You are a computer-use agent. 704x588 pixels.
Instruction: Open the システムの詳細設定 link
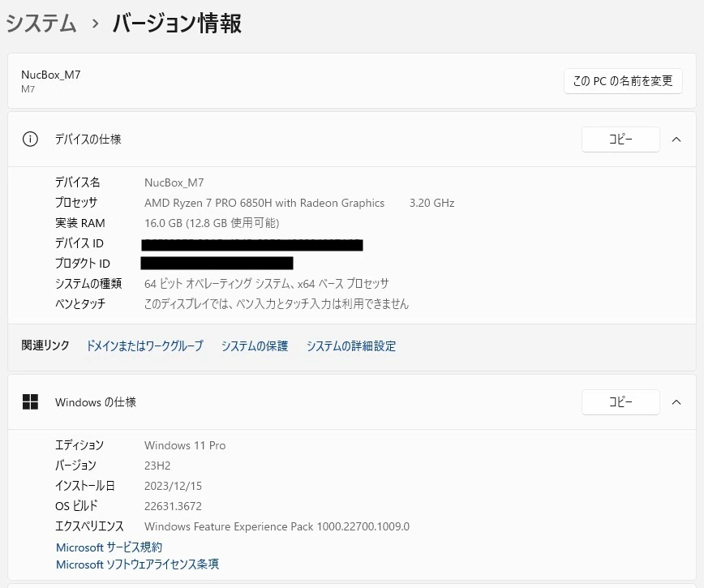tap(351, 346)
